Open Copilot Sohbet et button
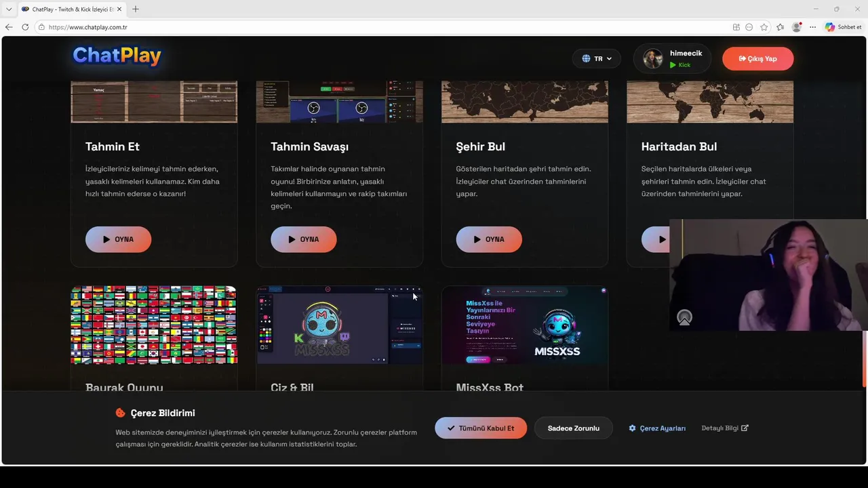The height and width of the screenshot is (488, 868). tap(844, 27)
